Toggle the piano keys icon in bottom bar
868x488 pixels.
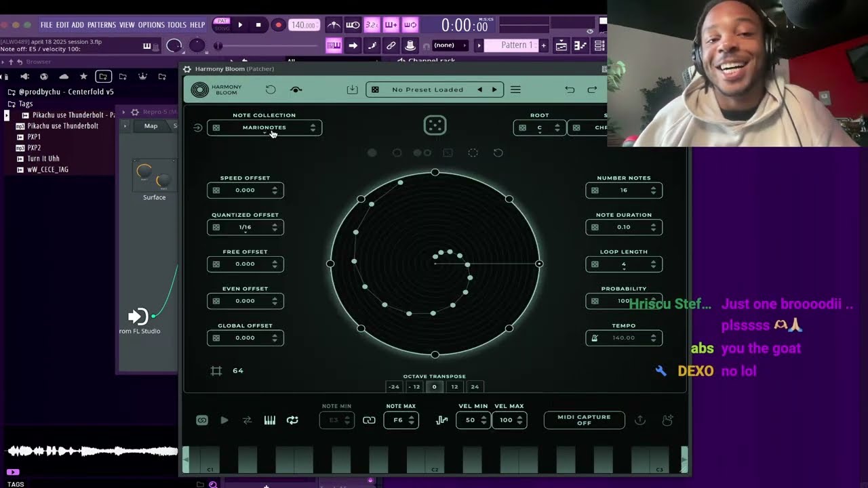click(x=270, y=420)
